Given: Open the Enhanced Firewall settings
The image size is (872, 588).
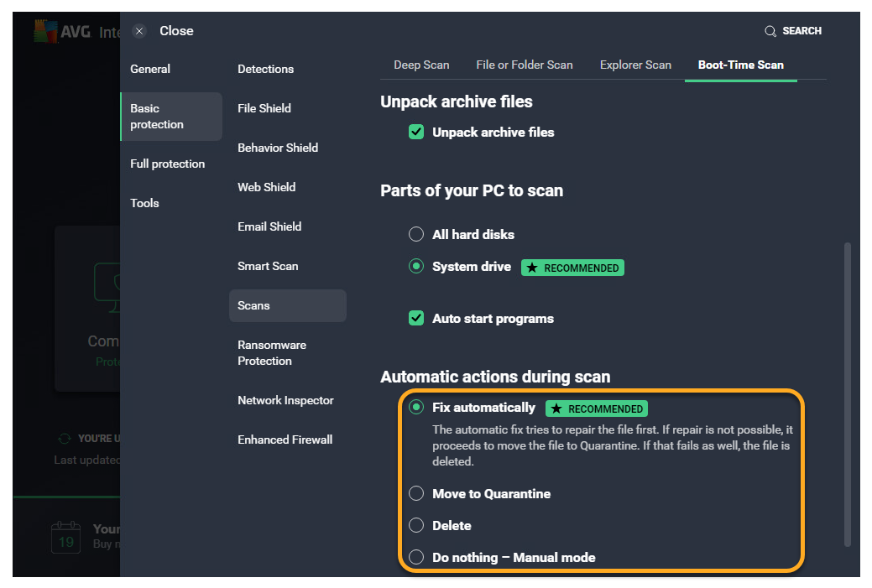Looking at the screenshot, I should (285, 440).
